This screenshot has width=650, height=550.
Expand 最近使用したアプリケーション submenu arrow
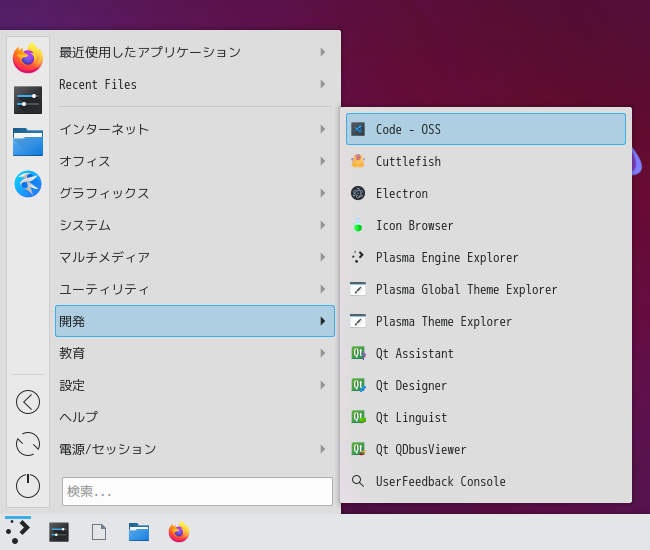(323, 52)
